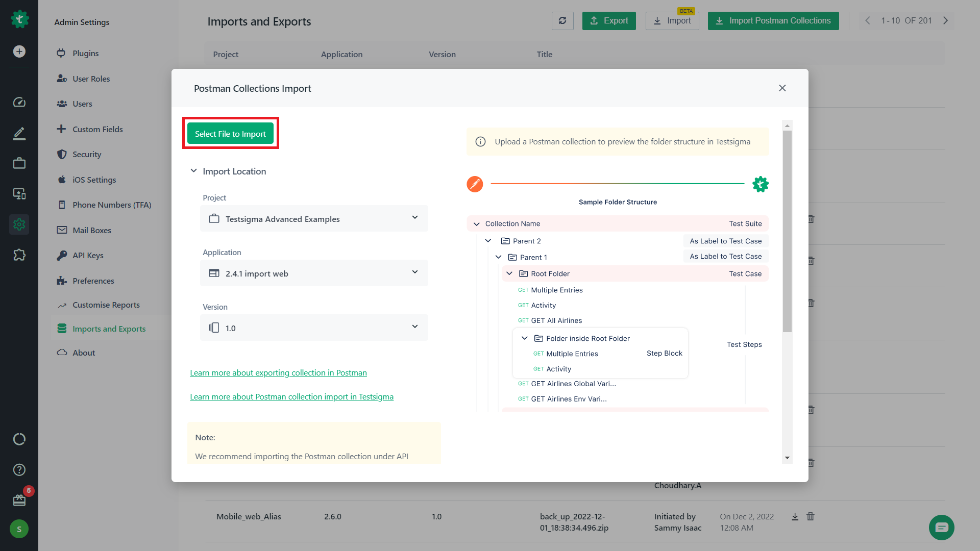The image size is (980, 551).
Task: Delete the Mobile_web_Alias export row
Action: pyautogui.click(x=811, y=517)
